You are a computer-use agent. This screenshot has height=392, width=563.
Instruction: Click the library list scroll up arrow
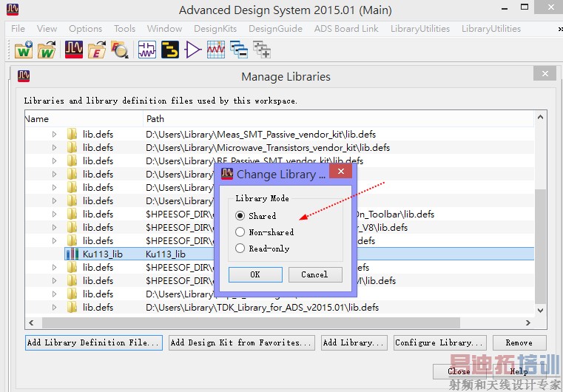pos(540,117)
